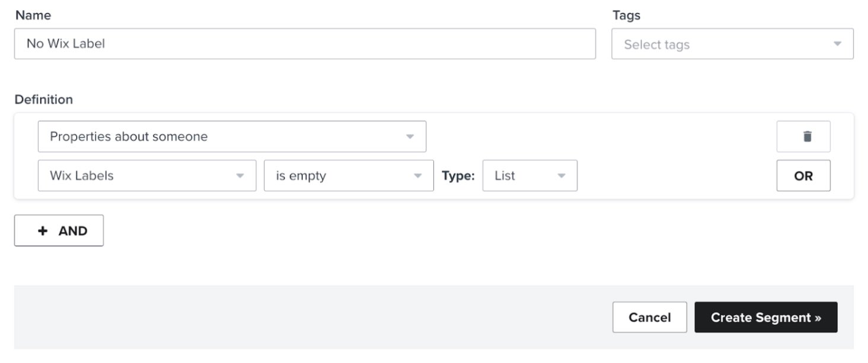
Task: Click Cancel to discard the segment
Action: tap(649, 317)
